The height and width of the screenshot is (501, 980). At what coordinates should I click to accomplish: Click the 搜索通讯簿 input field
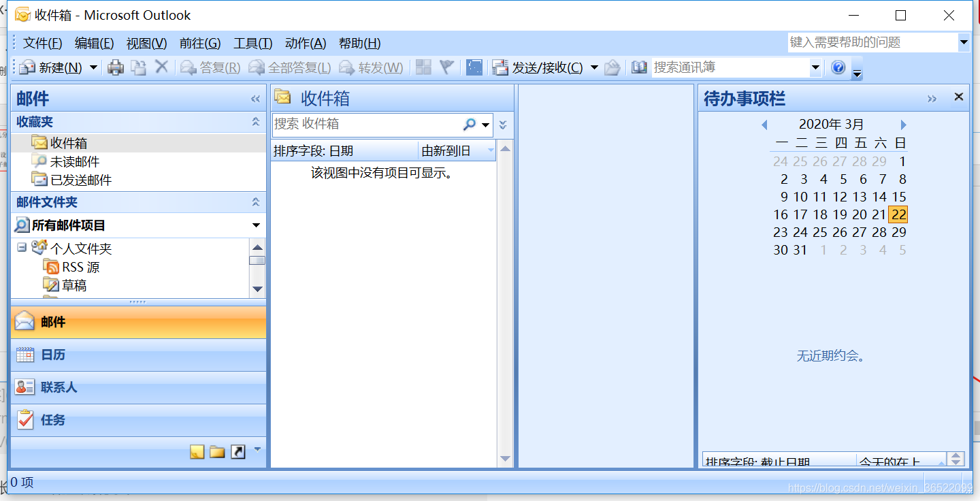tap(730, 67)
